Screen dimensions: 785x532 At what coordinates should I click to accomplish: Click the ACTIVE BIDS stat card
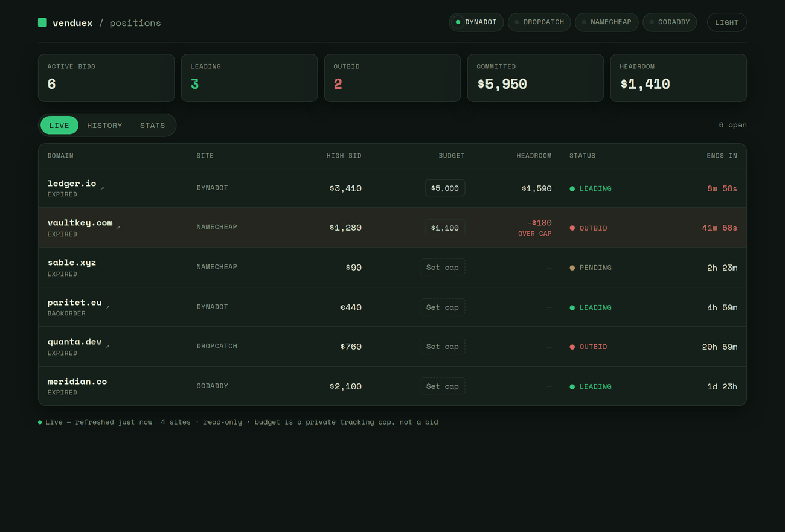tap(106, 78)
